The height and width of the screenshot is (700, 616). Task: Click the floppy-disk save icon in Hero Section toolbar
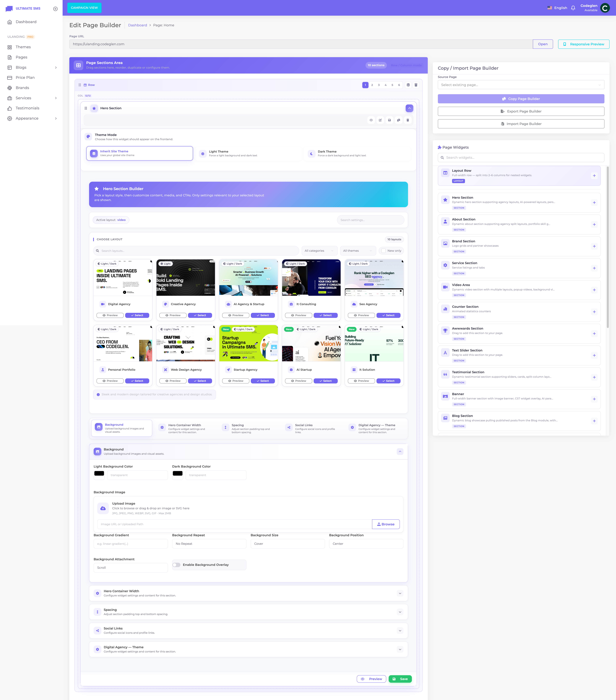389,120
